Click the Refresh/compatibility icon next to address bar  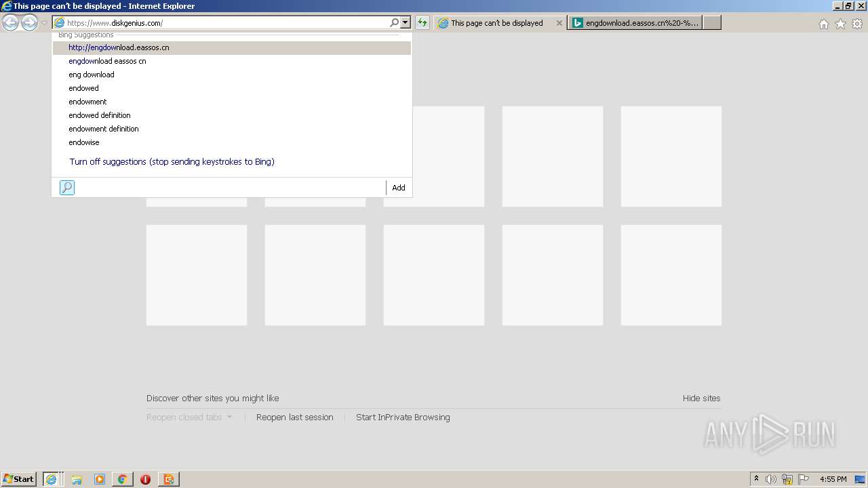point(422,23)
